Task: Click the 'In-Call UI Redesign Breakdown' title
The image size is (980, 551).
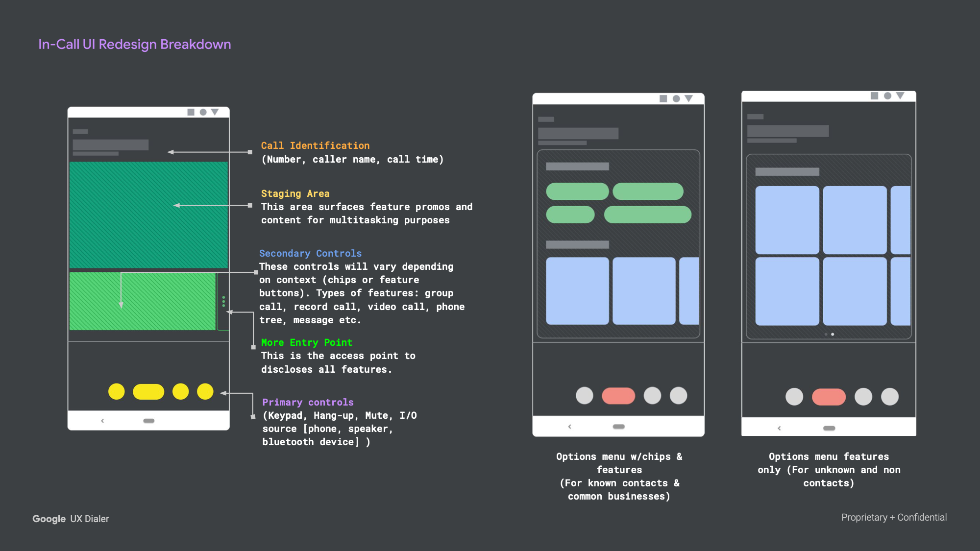Action: 135,44
